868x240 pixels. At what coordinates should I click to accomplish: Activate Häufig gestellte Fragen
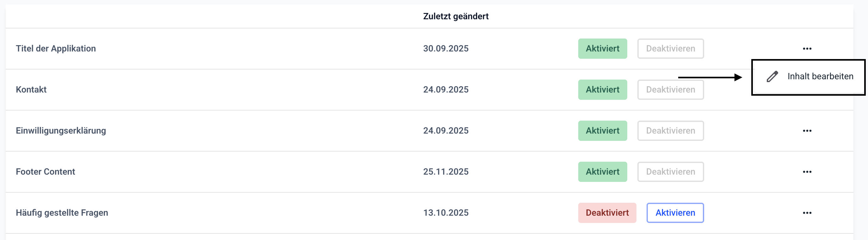tap(675, 213)
